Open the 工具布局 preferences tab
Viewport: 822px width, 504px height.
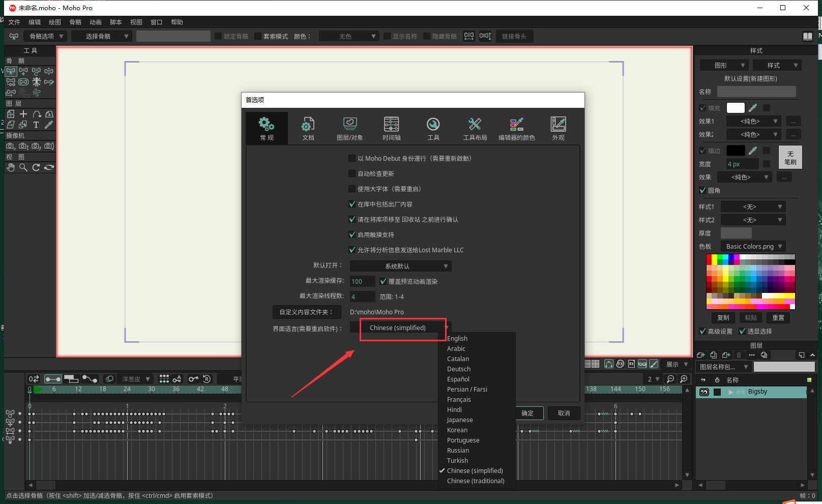click(x=475, y=128)
